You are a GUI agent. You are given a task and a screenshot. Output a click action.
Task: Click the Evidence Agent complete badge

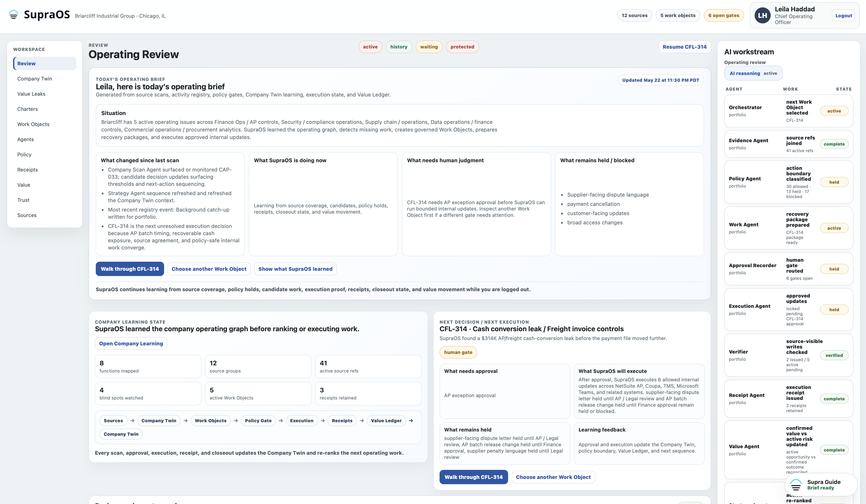(x=834, y=144)
